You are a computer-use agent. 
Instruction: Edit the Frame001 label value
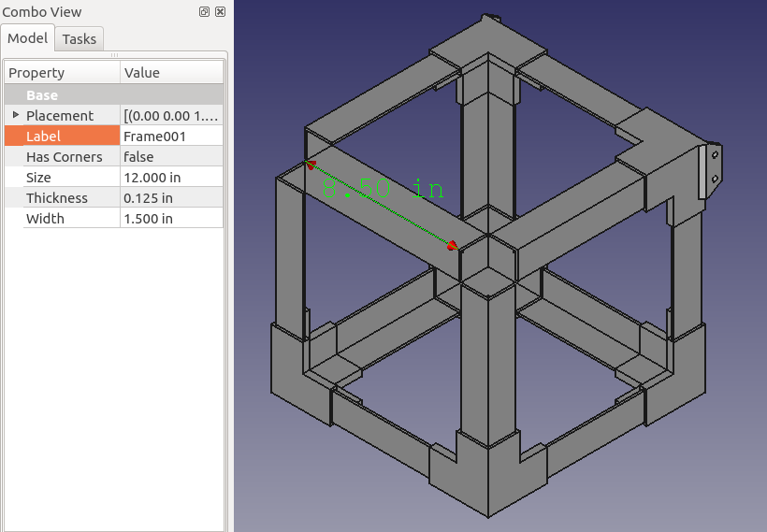(172, 136)
